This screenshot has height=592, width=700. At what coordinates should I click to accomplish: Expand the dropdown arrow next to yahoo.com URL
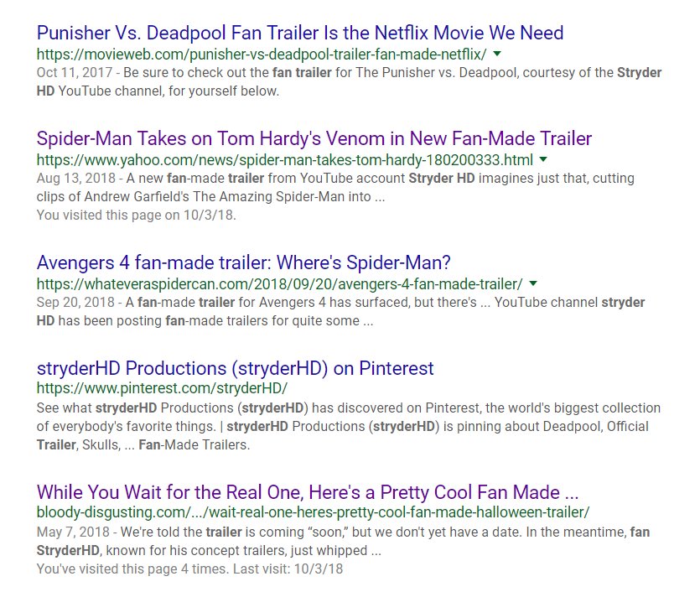coord(543,159)
